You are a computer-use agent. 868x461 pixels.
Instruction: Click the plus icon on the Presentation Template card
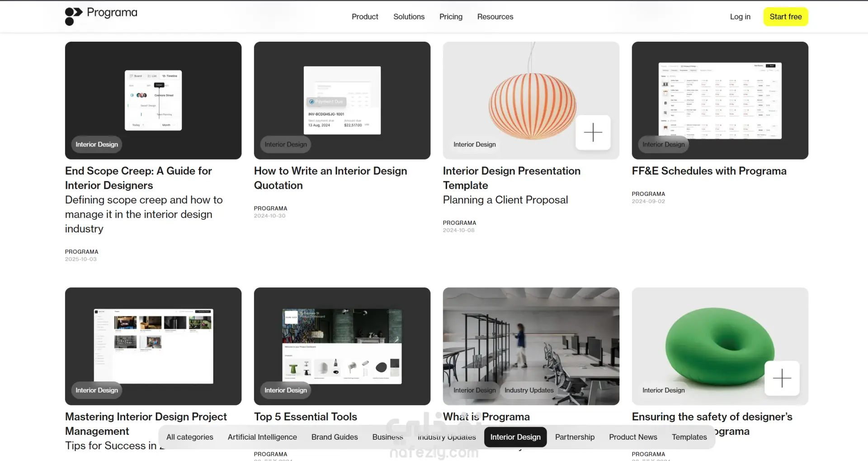(x=593, y=132)
